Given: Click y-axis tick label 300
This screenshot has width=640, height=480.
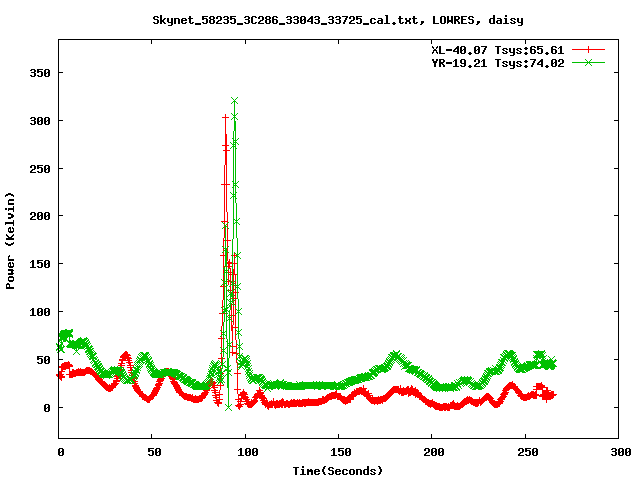Looking at the screenshot, I should [x=40, y=121].
